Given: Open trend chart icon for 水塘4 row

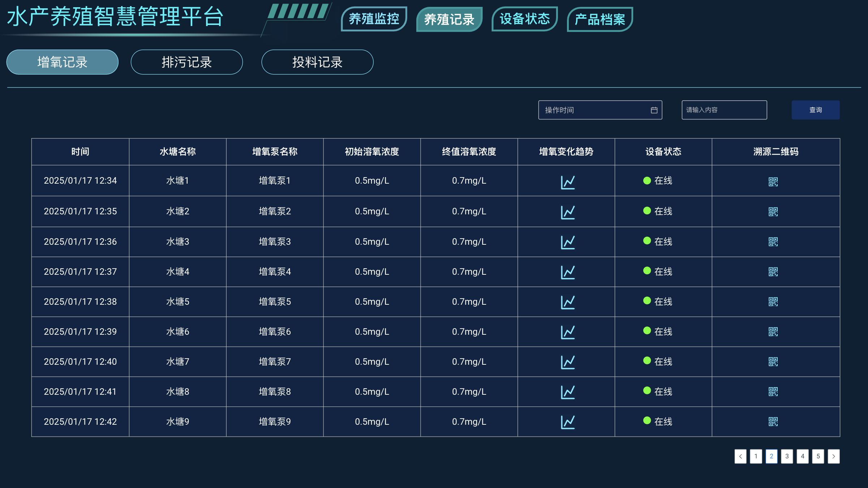Looking at the screenshot, I should 568,272.
